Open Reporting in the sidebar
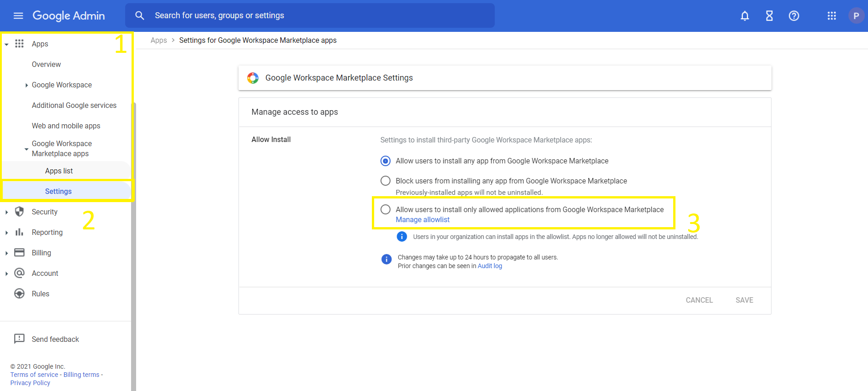Image resolution: width=868 pixels, height=391 pixels. pos(47,232)
